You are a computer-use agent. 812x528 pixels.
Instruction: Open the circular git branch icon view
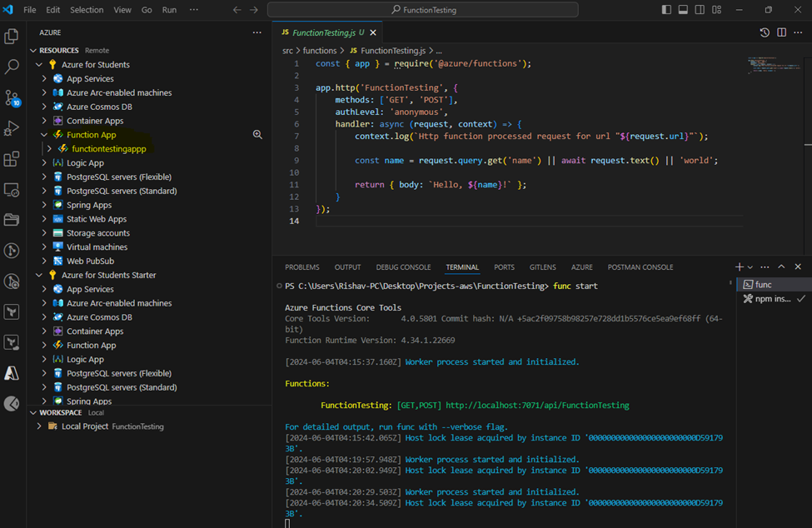click(x=12, y=251)
